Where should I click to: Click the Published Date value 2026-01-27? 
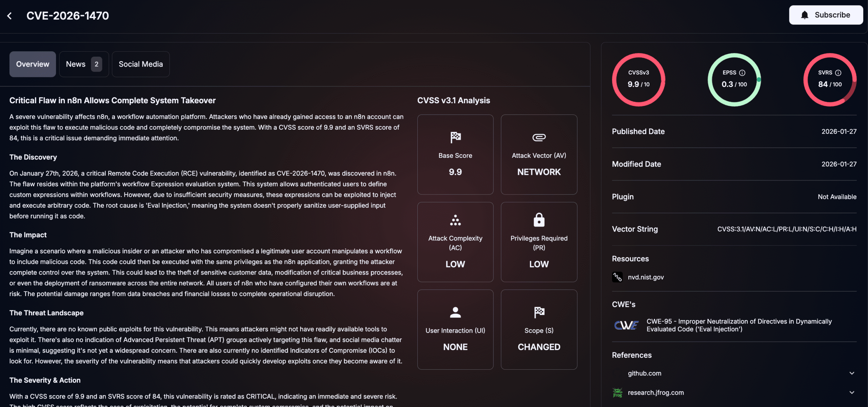(x=839, y=131)
